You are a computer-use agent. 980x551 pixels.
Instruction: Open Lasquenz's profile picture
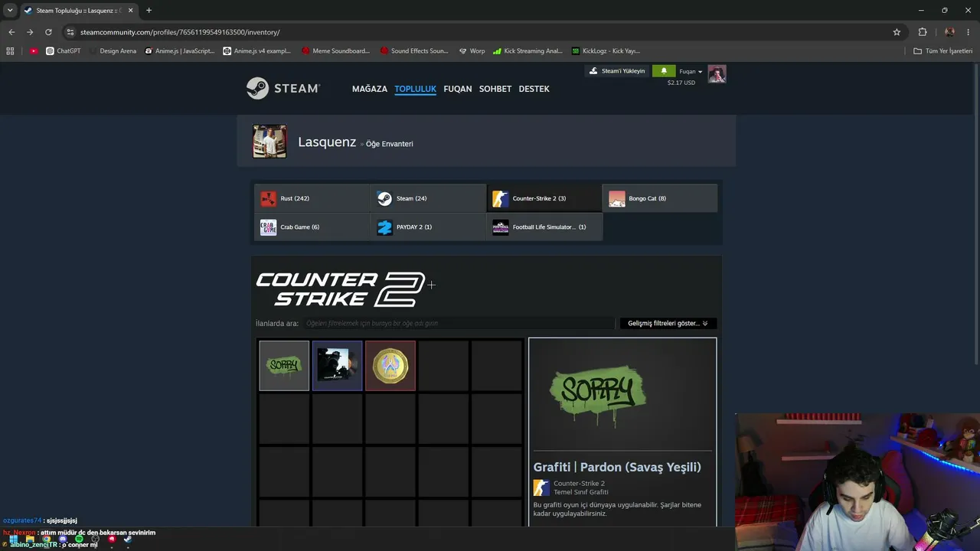point(269,142)
